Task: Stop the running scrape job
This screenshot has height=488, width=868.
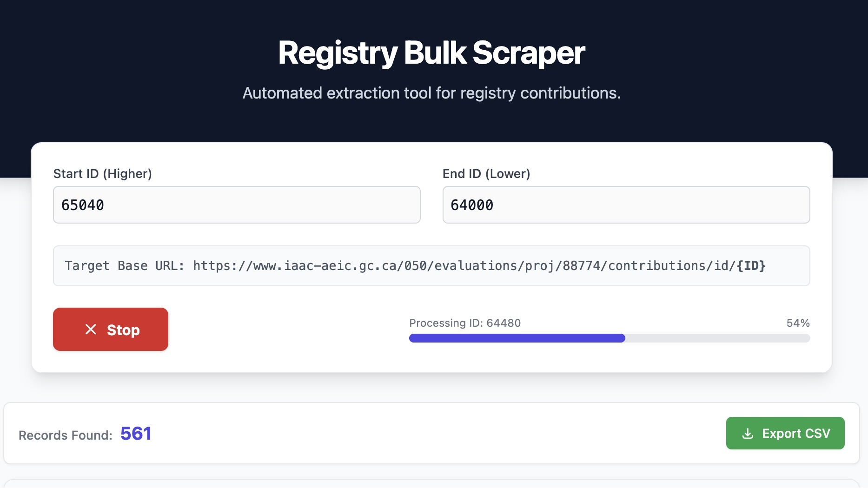Action: tap(110, 330)
